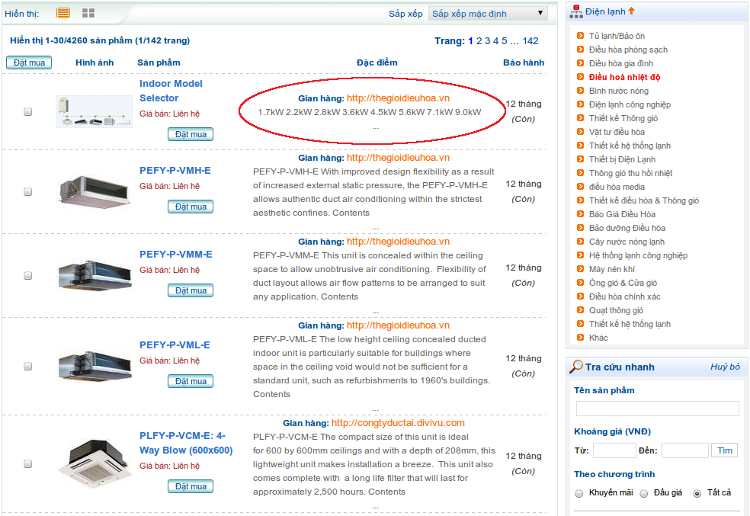Click Đặt mua for PEFY-P-VML-E
The width and height of the screenshot is (750, 516).
(191, 381)
